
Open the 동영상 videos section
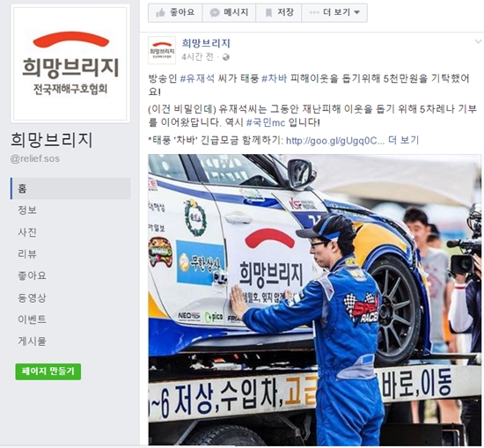click(x=32, y=297)
